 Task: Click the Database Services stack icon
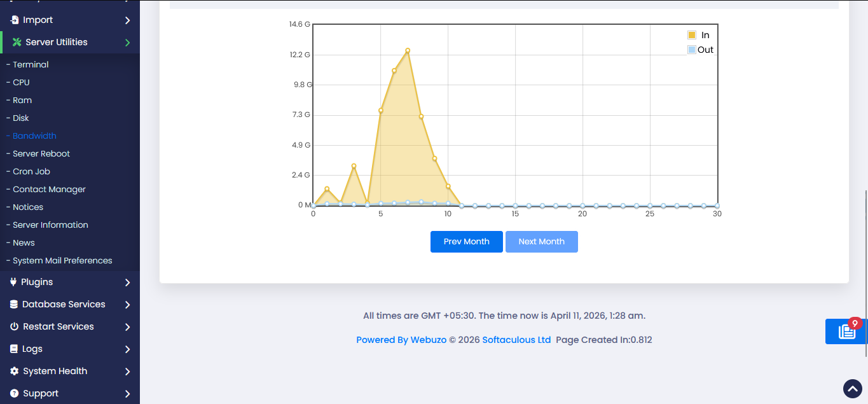(14, 304)
